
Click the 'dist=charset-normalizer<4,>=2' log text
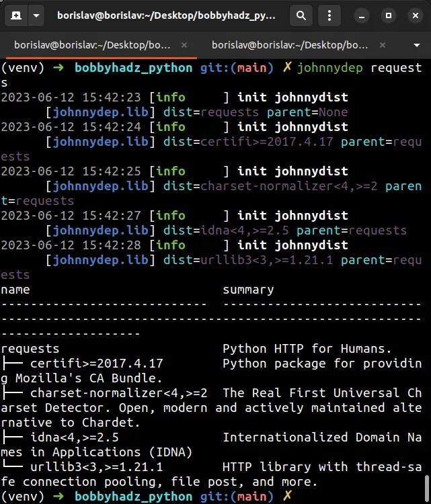pos(270,186)
